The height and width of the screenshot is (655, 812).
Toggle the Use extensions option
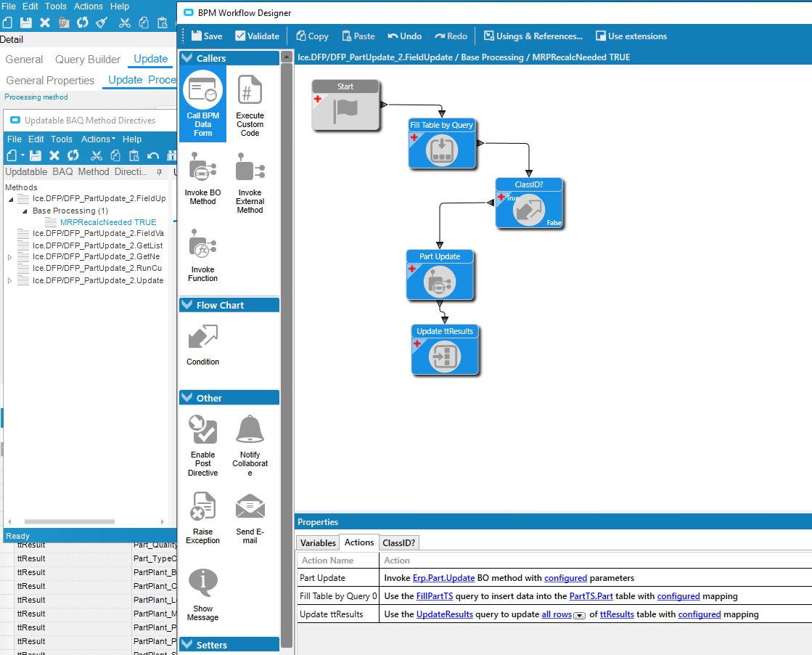click(x=631, y=36)
